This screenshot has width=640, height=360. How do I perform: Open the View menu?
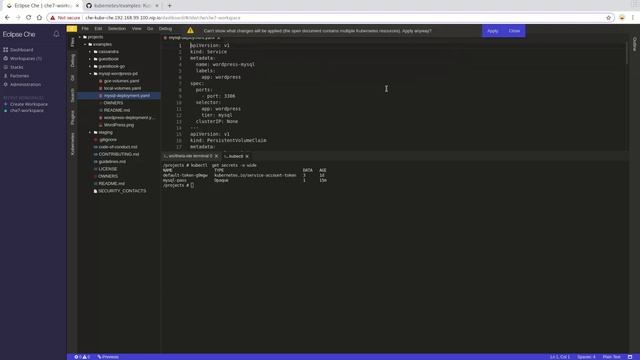pos(136,29)
